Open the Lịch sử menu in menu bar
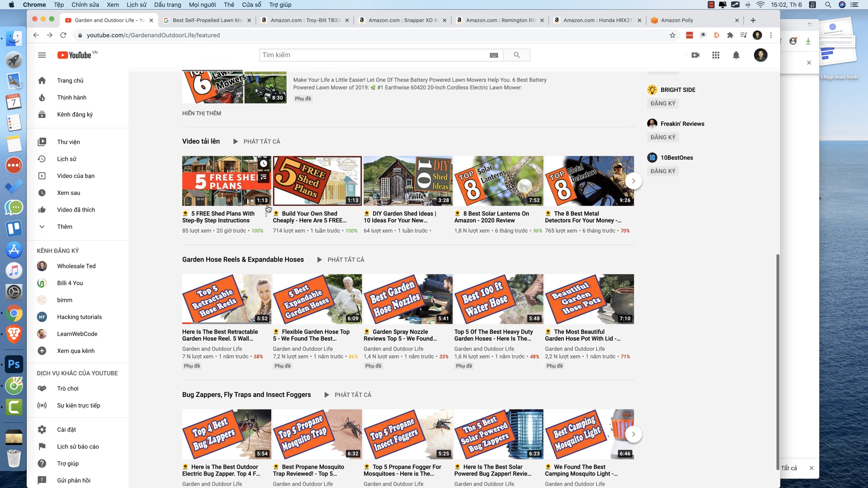868x488 pixels. click(136, 5)
